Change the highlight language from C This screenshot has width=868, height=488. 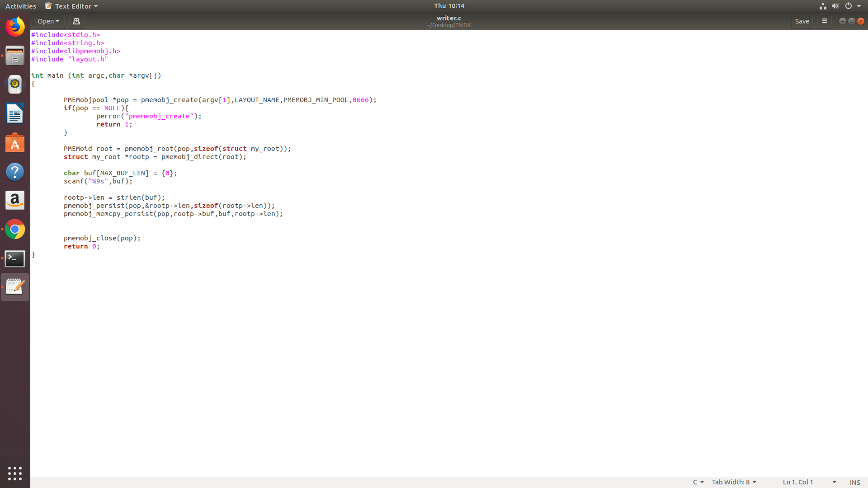[697, 482]
